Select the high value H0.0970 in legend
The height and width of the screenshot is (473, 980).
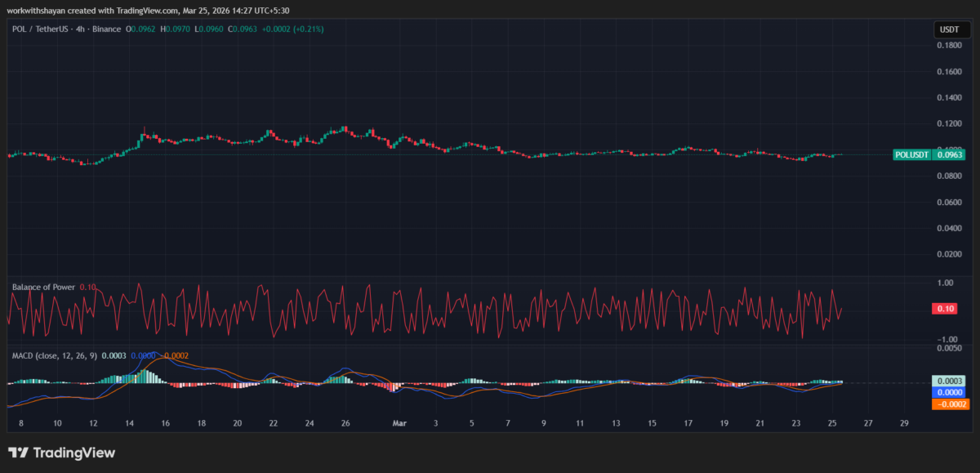176,28
